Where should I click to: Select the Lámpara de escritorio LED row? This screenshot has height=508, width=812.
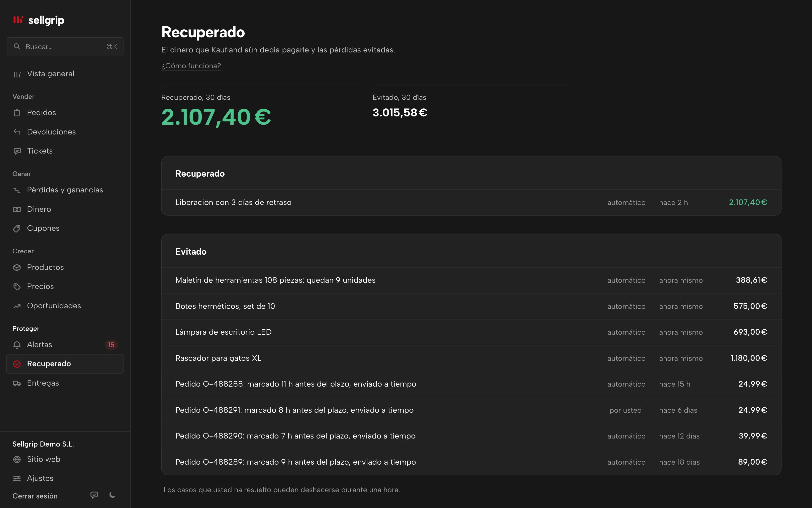click(x=471, y=332)
